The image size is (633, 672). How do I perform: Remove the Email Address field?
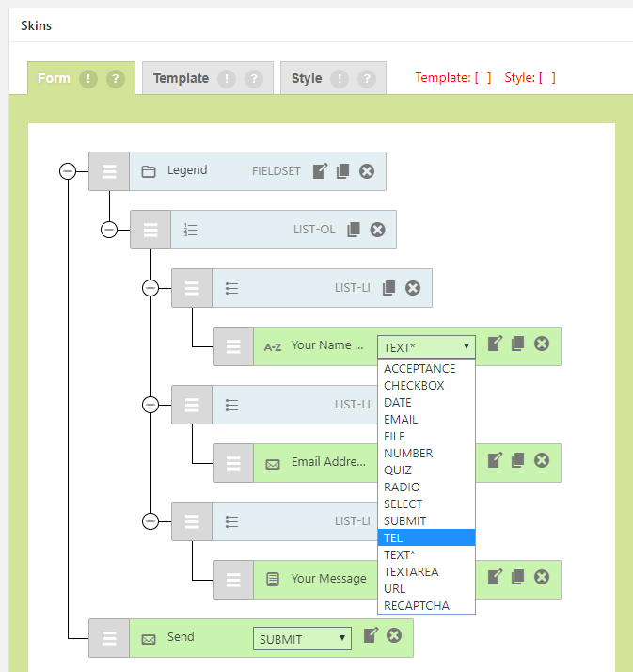click(x=542, y=461)
